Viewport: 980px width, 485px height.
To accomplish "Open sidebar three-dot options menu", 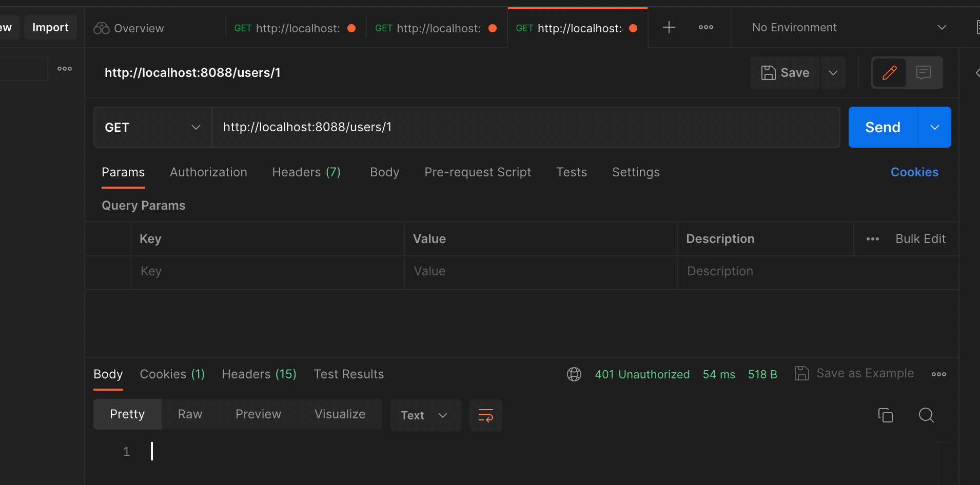I will tap(65, 69).
